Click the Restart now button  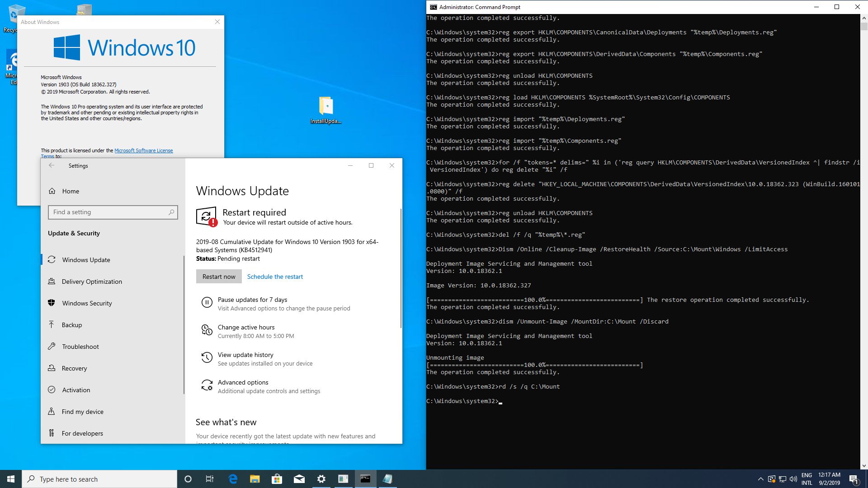219,277
